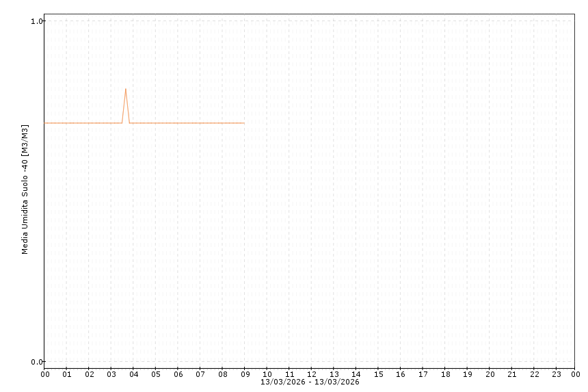Click the peak of the orange spike

(126, 89)
